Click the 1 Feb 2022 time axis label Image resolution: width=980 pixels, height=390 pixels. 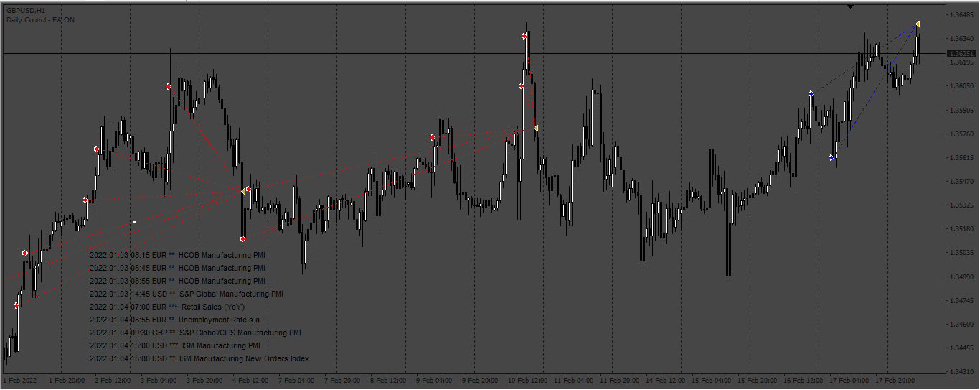coord(20,380)
